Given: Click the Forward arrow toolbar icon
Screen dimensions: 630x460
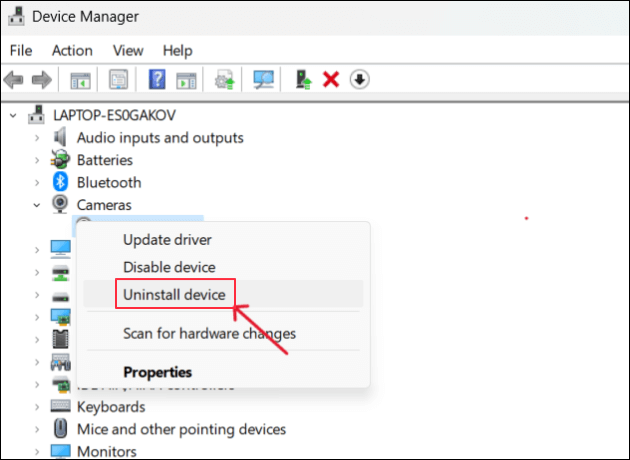Looking at the screenshot, I should (x=42, y=80).
